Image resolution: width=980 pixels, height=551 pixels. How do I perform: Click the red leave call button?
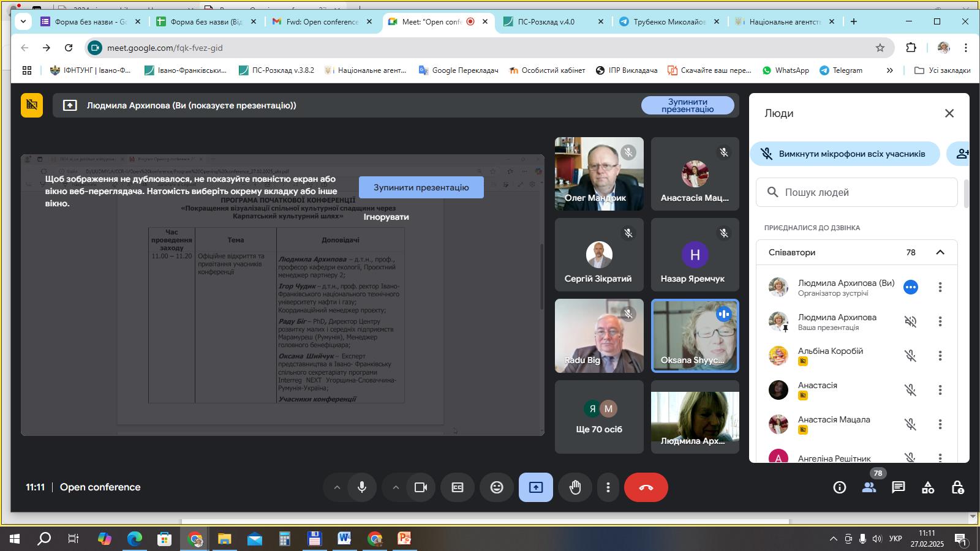click(x=646, y=487)
